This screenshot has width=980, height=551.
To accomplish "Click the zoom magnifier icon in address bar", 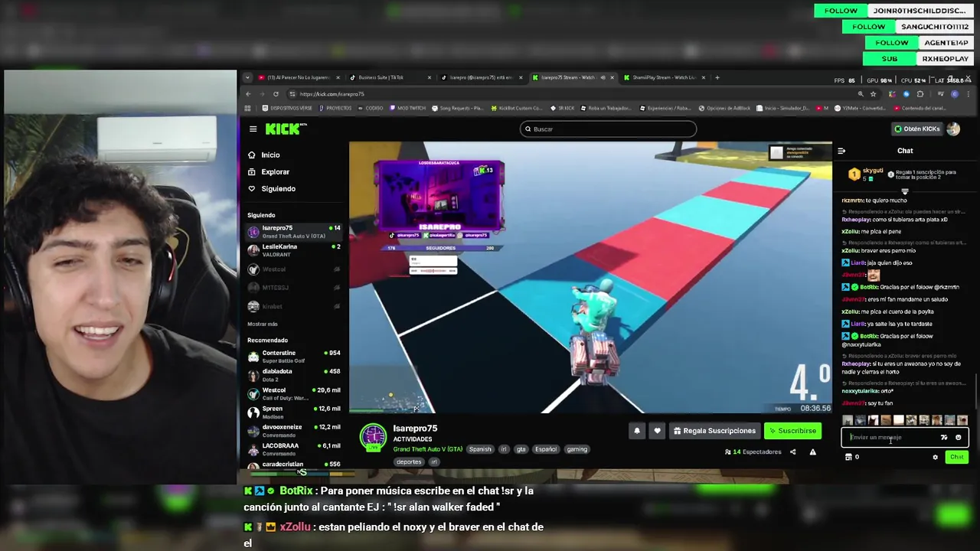I will pyautogui.click(x=861, y=93).
